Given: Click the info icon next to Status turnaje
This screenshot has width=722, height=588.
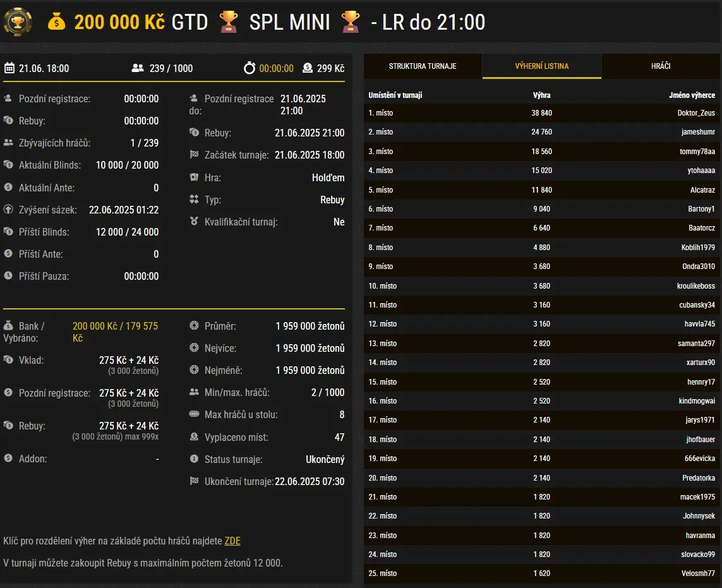Looking at the screenshot, I should click(195, 459).
